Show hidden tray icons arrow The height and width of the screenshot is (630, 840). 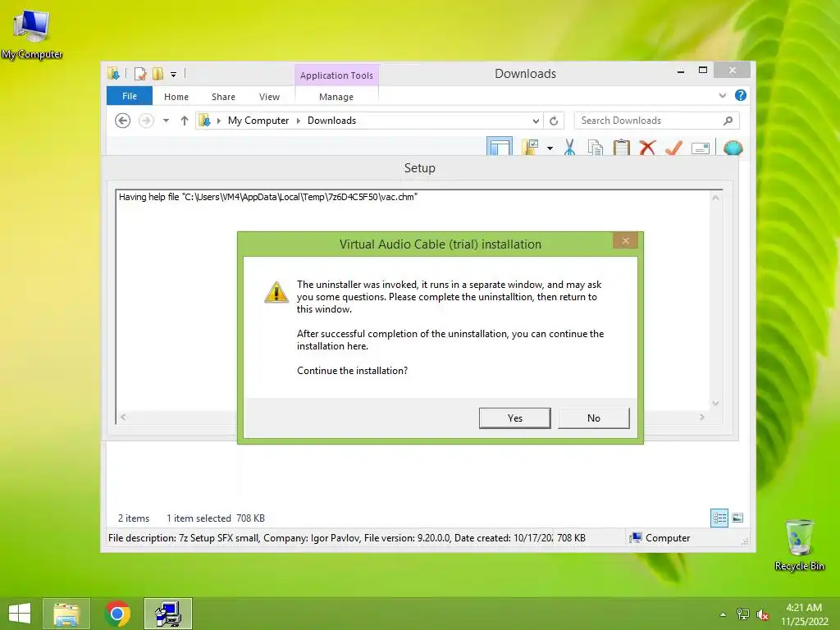(x=723, y=614)
